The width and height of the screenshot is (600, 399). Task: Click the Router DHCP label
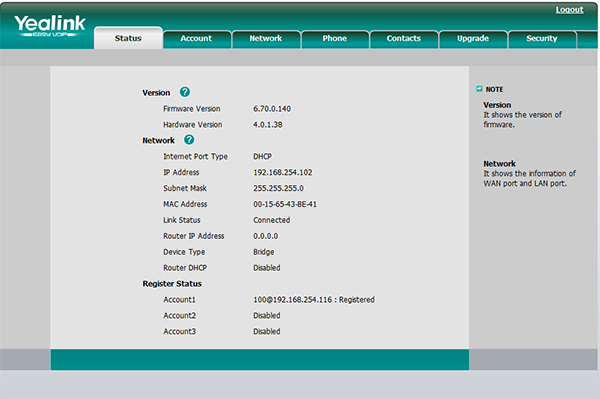point(185,268)
